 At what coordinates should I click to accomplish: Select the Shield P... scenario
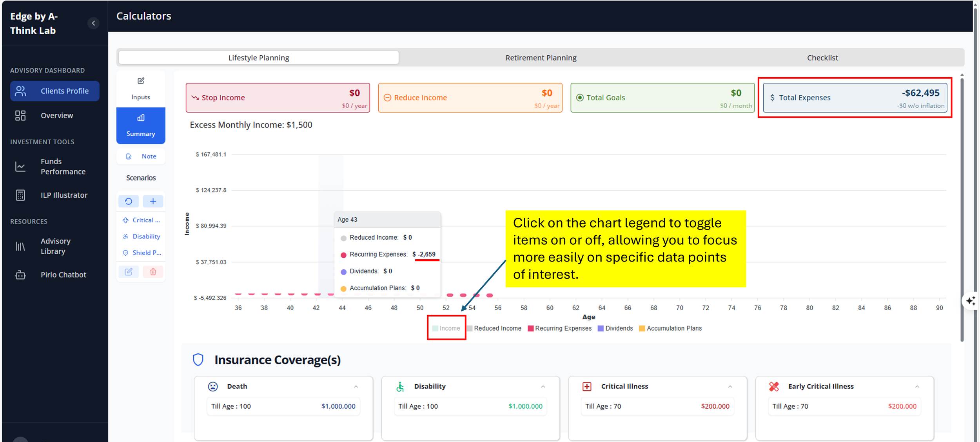pyautogui.click(x=141, y=253)
